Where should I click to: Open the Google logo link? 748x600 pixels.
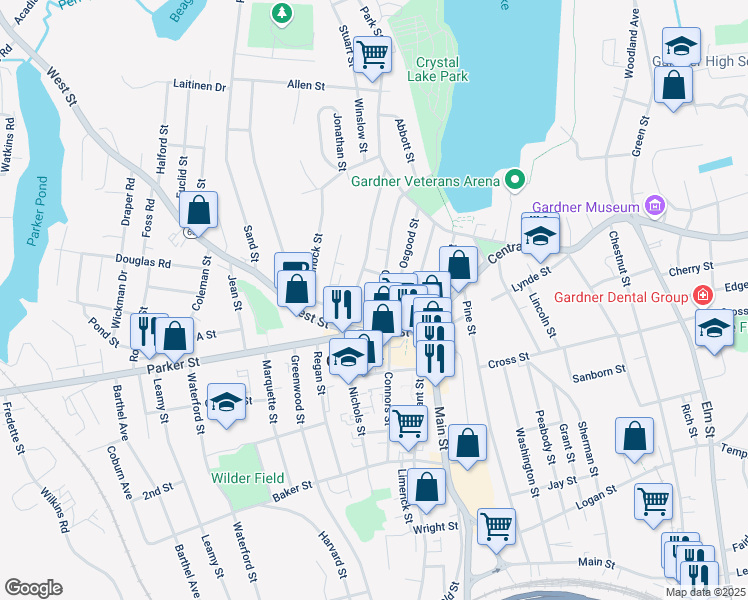pos(33,588)
